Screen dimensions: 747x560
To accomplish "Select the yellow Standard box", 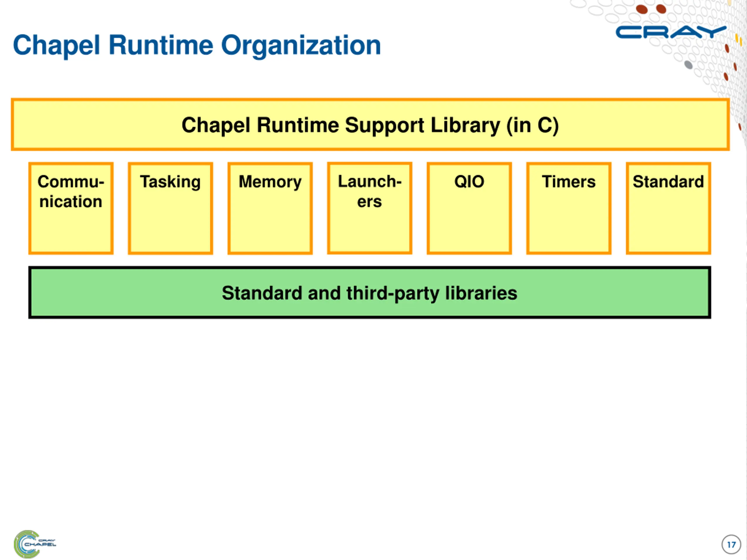I will coord(669,208).
